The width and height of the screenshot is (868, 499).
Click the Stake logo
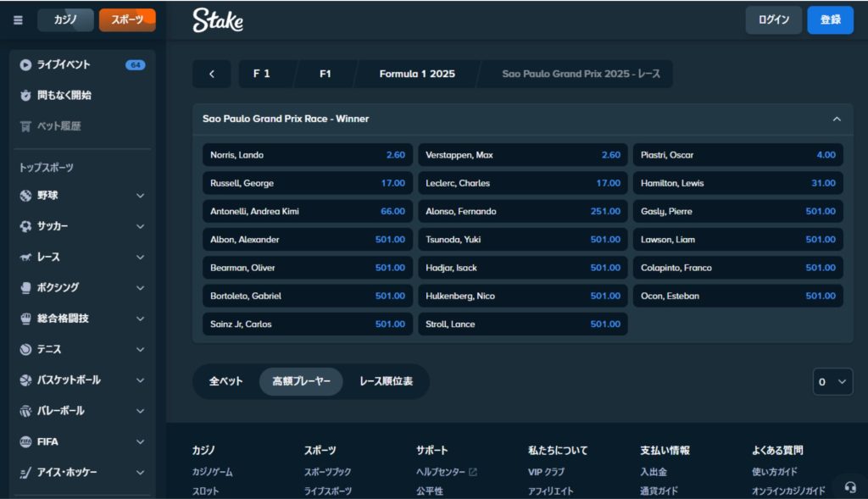click(218, 20)
